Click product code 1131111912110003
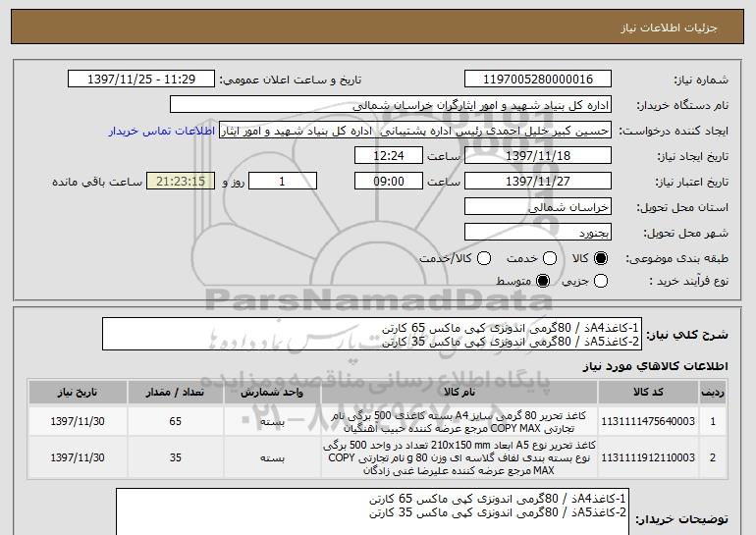Screen dimensions: 756x535 (x=648, y=457)
